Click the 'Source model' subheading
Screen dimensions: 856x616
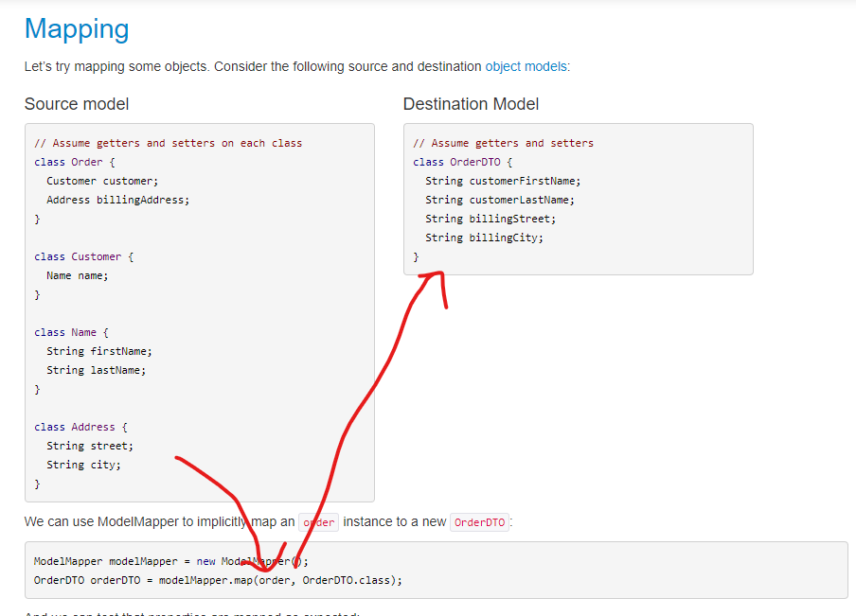77,104
